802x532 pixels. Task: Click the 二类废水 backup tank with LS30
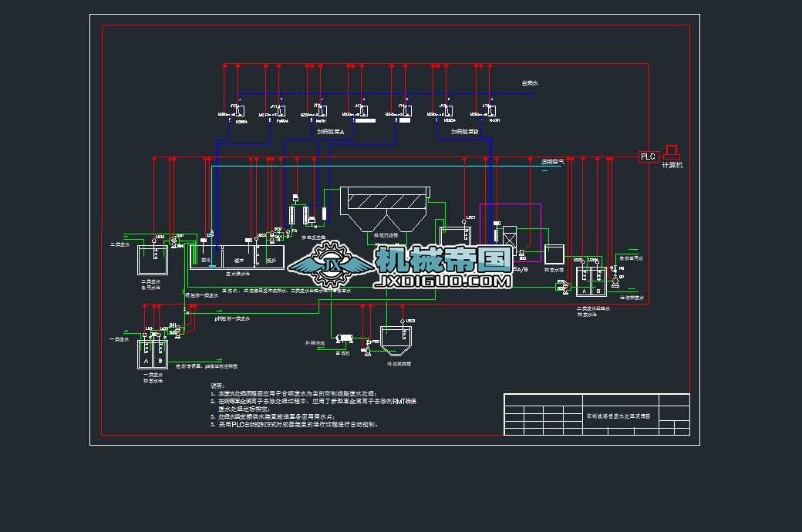[153, 260]
